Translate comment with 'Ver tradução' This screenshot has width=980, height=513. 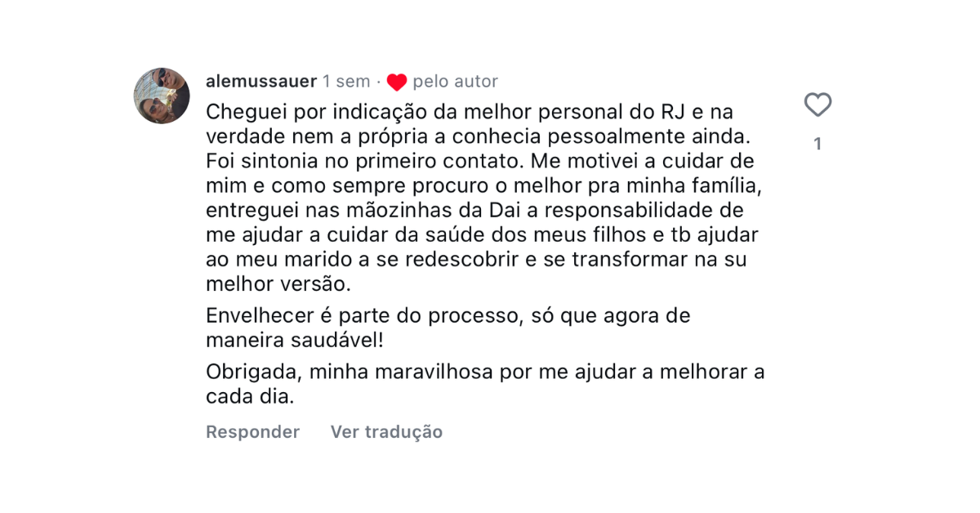click(x=386, y=431)
